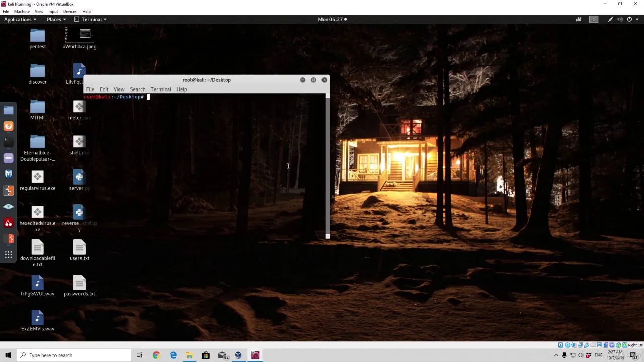The width and height of the screenshot is (644, 362).
Task: Select the server.py Python file
Action: click(x=79, y=180)
